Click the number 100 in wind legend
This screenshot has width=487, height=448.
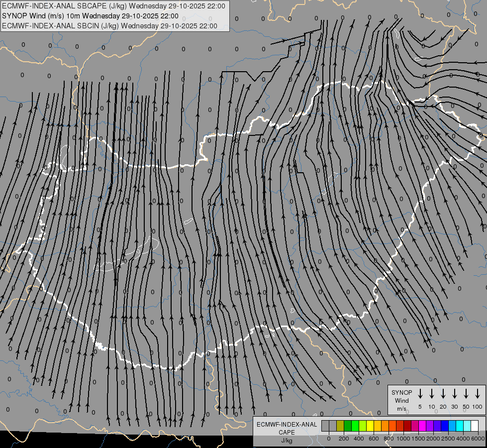tap(478, 407)
